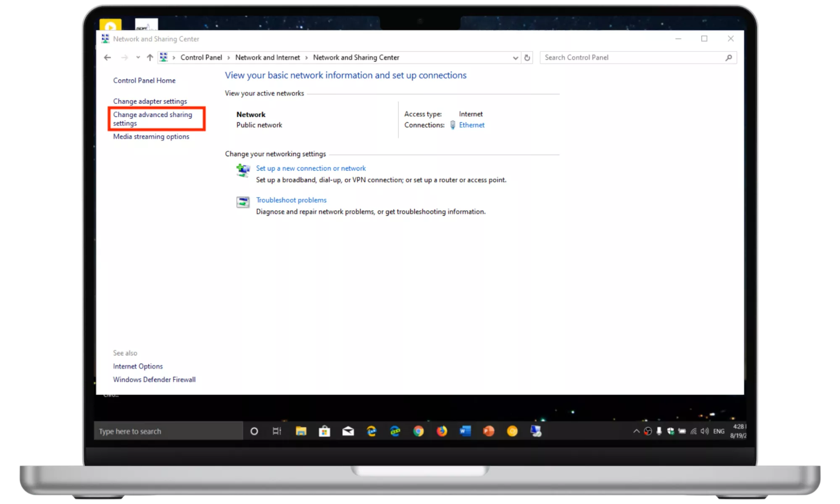The image size is (840, 504).
Task: Click the OBS tray icon
Action: [648, 431]
